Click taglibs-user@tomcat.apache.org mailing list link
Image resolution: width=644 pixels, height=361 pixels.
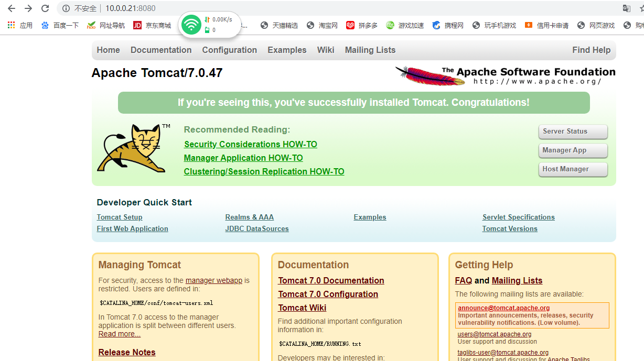[503, 353]
